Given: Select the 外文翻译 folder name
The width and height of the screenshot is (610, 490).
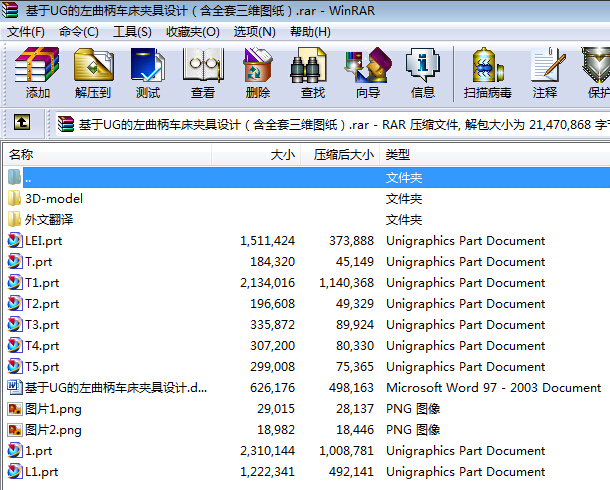Looking at the screenshot, I should pos(49,220).
